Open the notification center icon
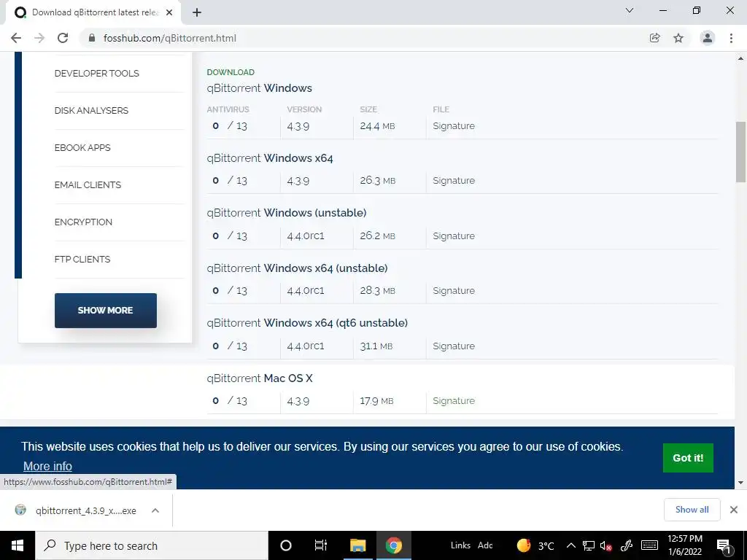Viewport: 747px width, 560px height. (724, 545)
